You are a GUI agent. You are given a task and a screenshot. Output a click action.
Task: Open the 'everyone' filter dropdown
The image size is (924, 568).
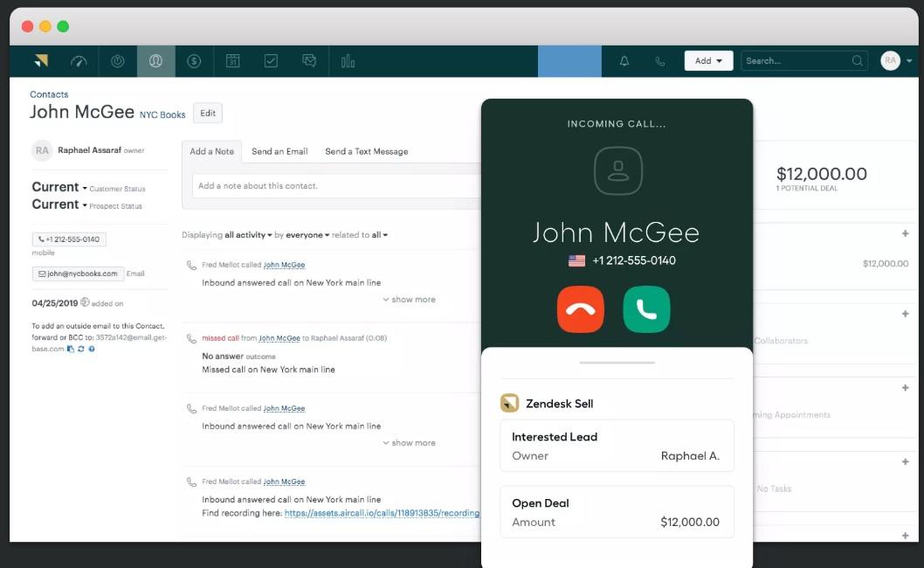tap(307, 235)
